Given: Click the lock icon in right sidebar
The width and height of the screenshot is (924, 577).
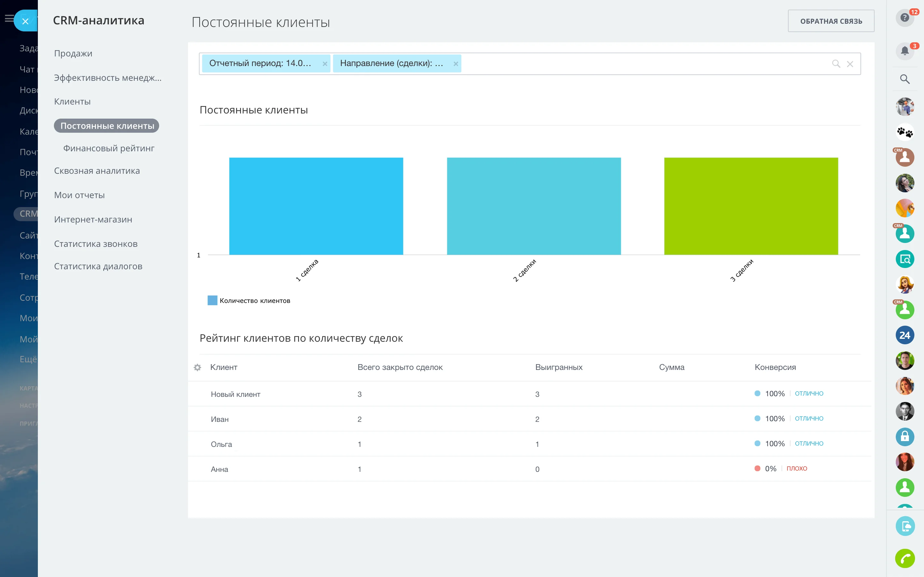Looking at the screenshot, I should [x=904, y=437].
